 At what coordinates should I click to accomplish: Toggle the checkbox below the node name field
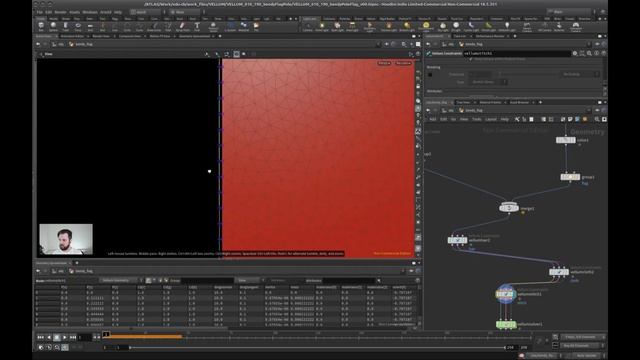pos(471,59)
